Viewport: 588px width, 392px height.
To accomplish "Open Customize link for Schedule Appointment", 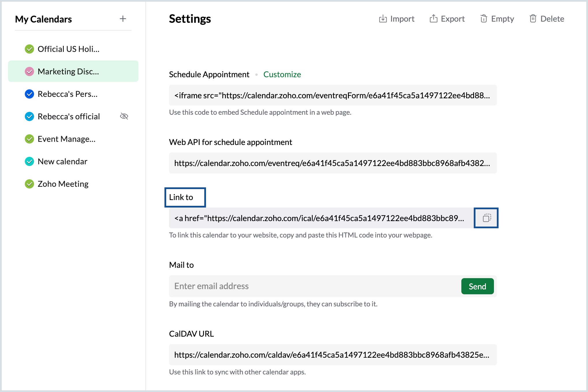I will coord(282,74).
